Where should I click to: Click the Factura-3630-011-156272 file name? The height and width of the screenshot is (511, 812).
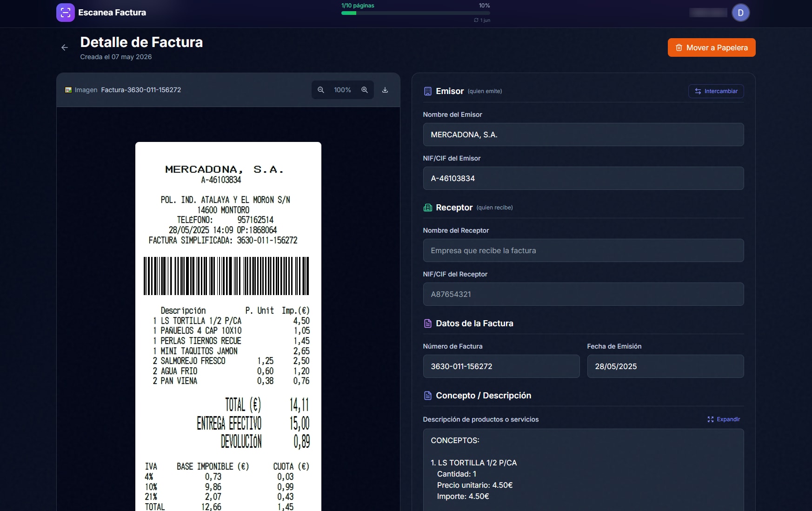tap(141, 90)
